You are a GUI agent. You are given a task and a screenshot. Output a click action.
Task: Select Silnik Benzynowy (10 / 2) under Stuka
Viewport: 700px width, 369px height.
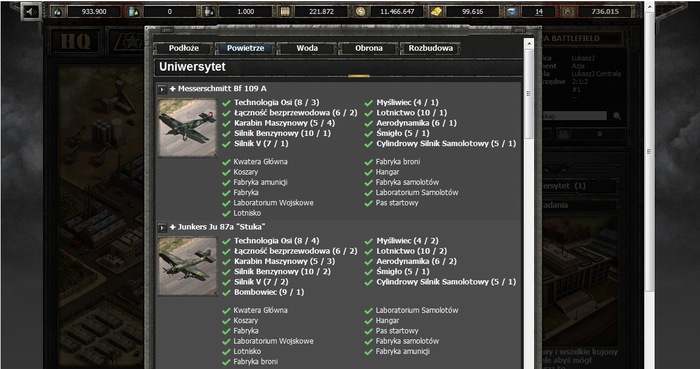(x=283, y=272)
